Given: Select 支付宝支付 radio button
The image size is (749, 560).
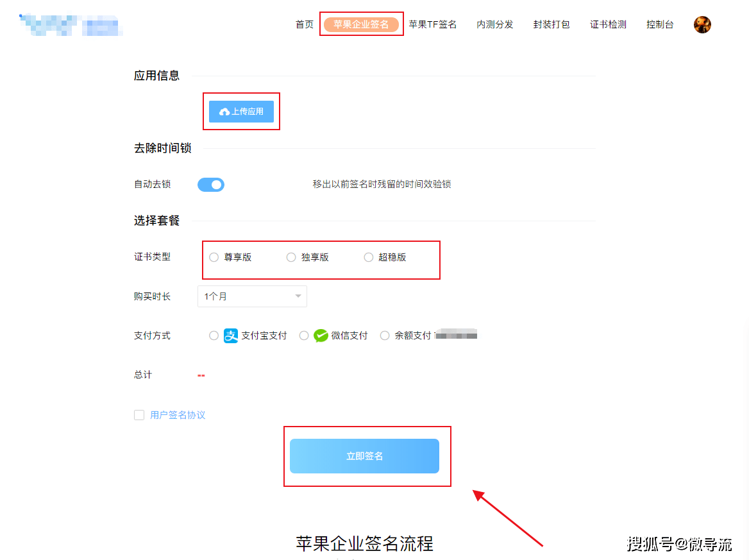Looking at the screenshot, I should coord(214,335).
